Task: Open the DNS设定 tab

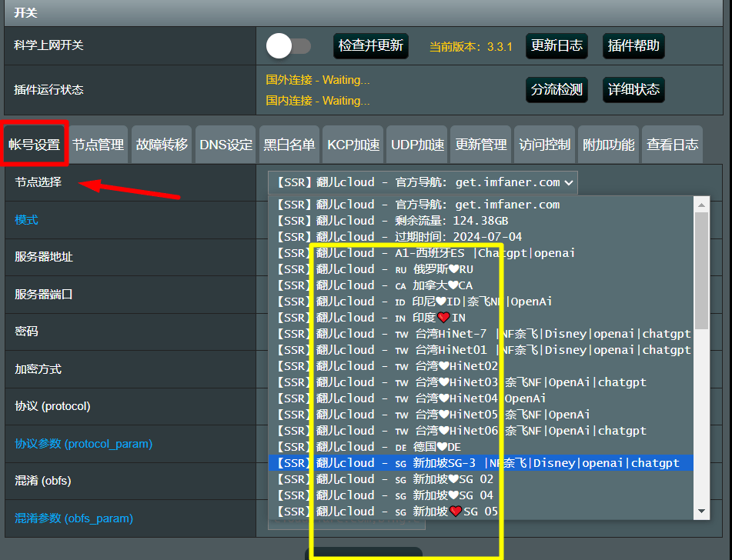Action: 226,144
